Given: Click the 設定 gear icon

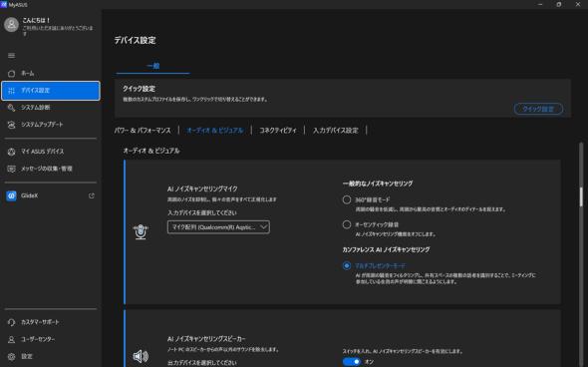Looking at the screenshot, I should tap(11, 357).
